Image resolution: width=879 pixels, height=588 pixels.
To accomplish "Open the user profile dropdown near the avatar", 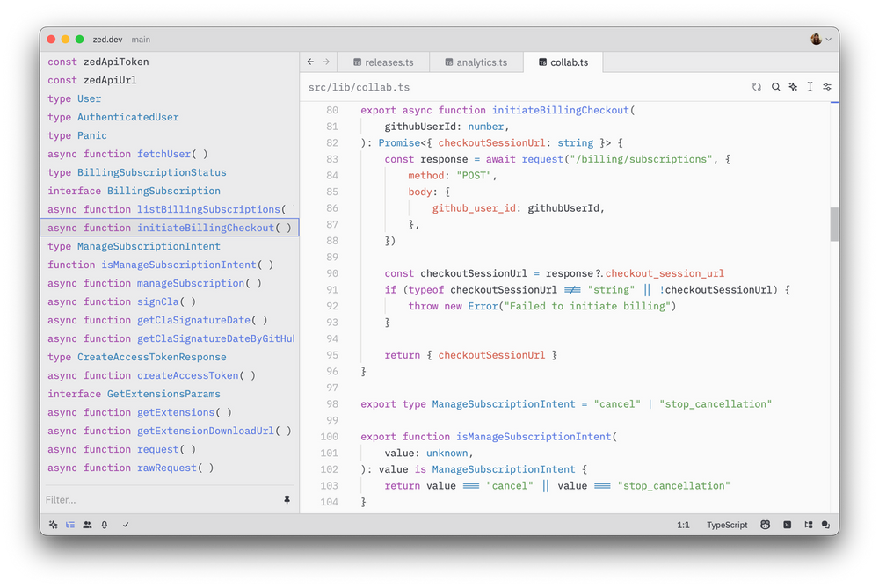I will coord(819,39).
